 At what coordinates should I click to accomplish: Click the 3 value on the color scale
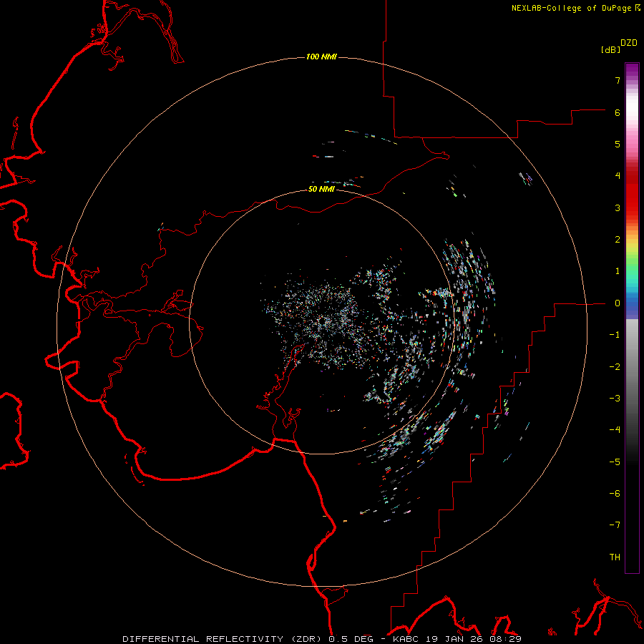coord(618,208)
